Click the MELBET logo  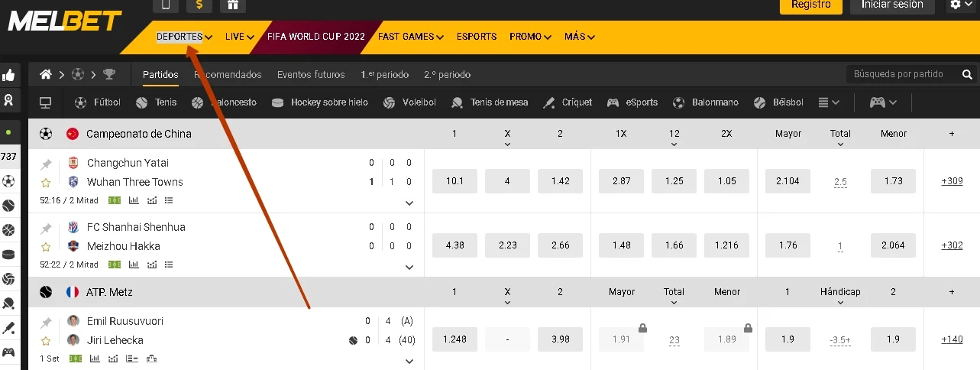(x=64, y=20)
